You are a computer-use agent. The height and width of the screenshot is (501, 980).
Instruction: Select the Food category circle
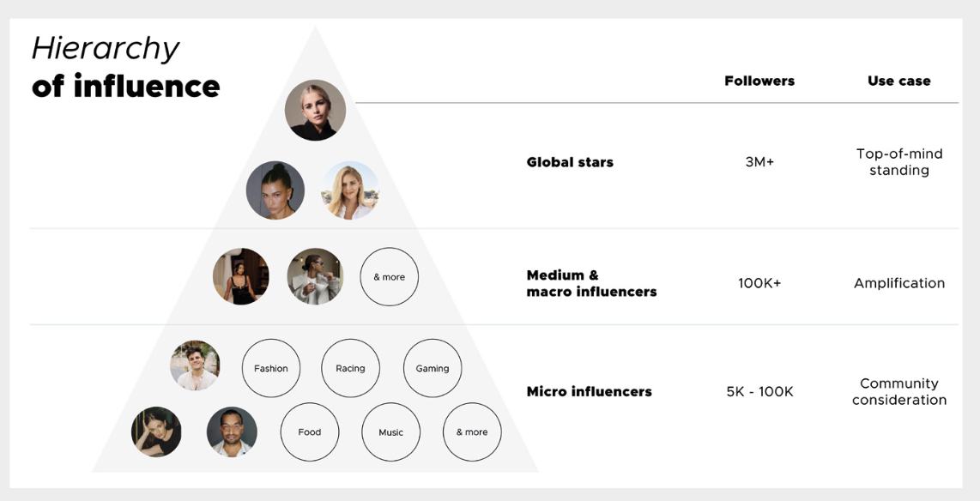[310, 432]
